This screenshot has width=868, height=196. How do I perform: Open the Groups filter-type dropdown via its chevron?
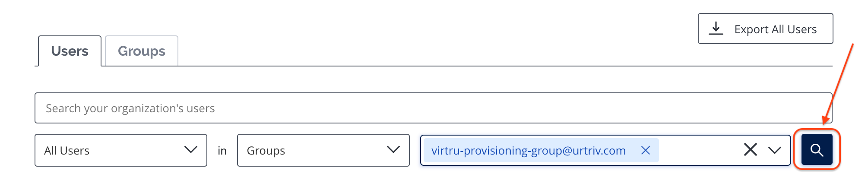pos(393,149)
